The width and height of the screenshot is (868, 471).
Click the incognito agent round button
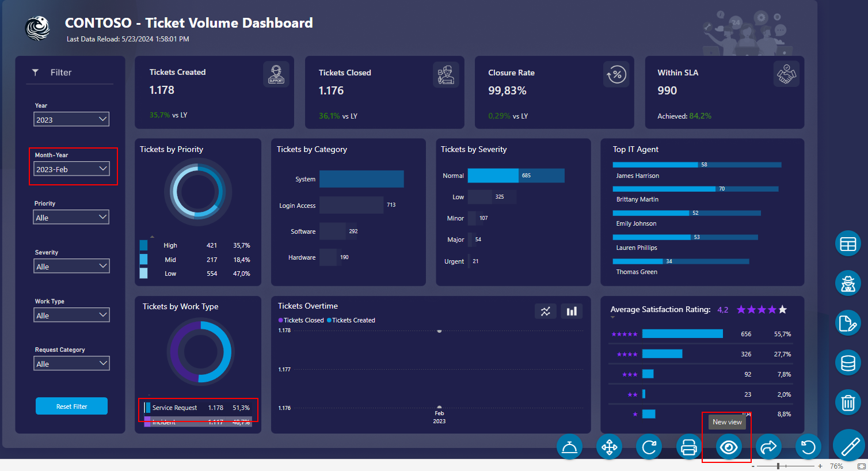click(x=848, y=283)
